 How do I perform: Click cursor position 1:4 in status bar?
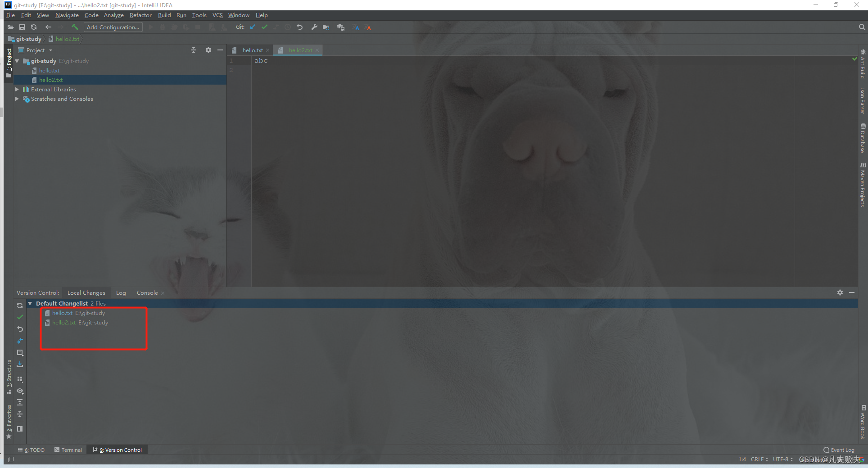[742, 459]
